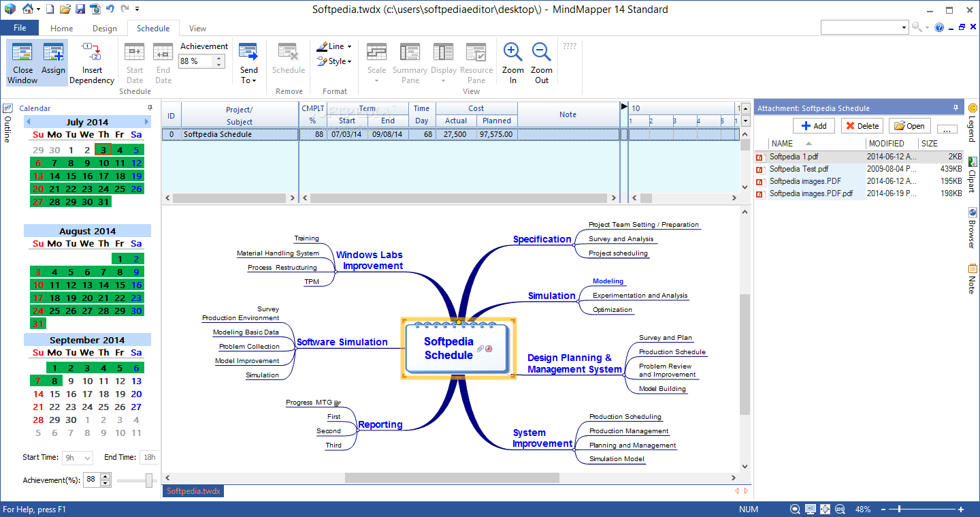Click the Add attachment button
Screen dimensions: 980x517
[814, 125]
